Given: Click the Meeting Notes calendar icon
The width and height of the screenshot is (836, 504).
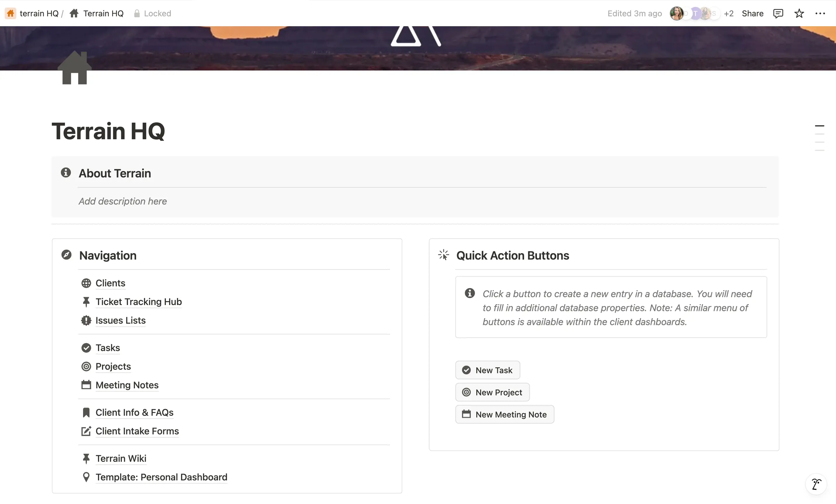Looking at the screenshot, I should point(86,385).
